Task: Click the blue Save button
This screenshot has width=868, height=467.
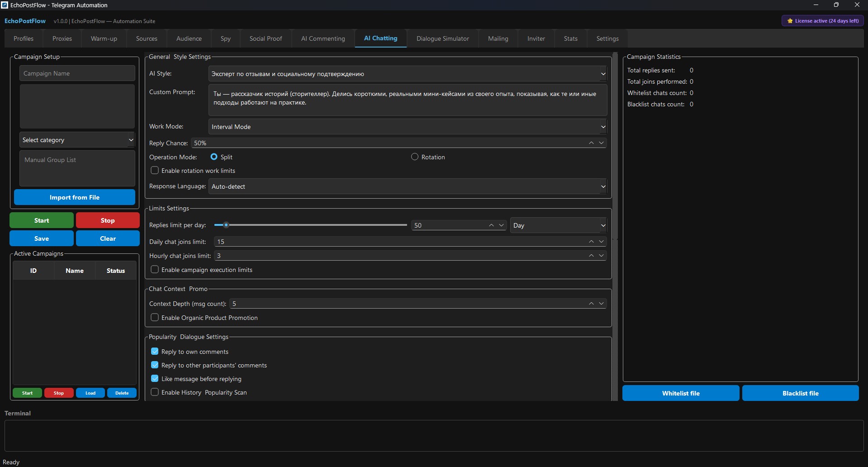Action: [x=42, y=238]
